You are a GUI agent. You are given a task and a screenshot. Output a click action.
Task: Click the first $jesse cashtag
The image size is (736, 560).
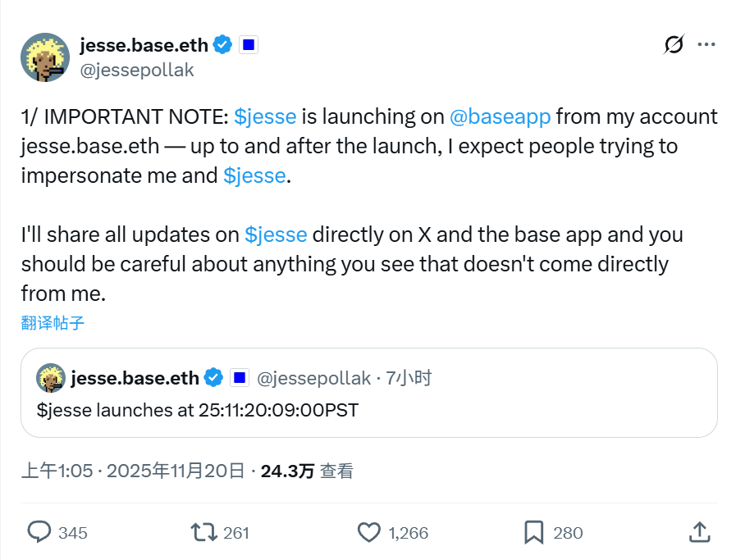tap(265, 116)
